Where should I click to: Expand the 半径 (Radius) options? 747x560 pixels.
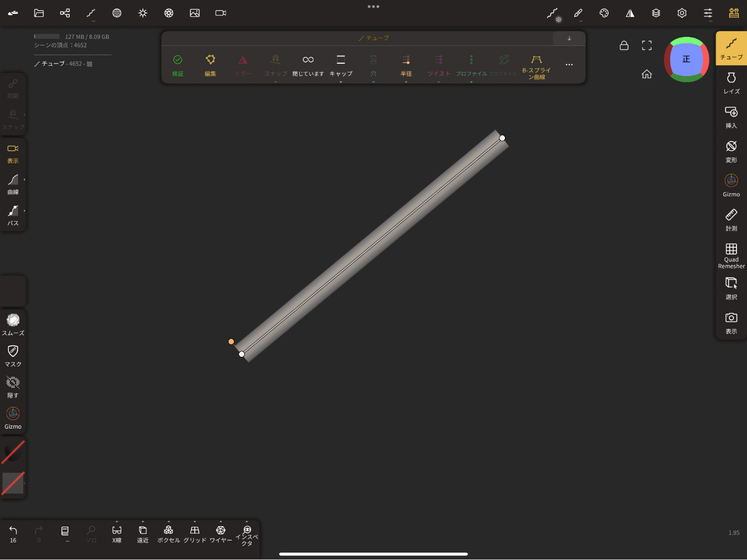pos(406,65)
